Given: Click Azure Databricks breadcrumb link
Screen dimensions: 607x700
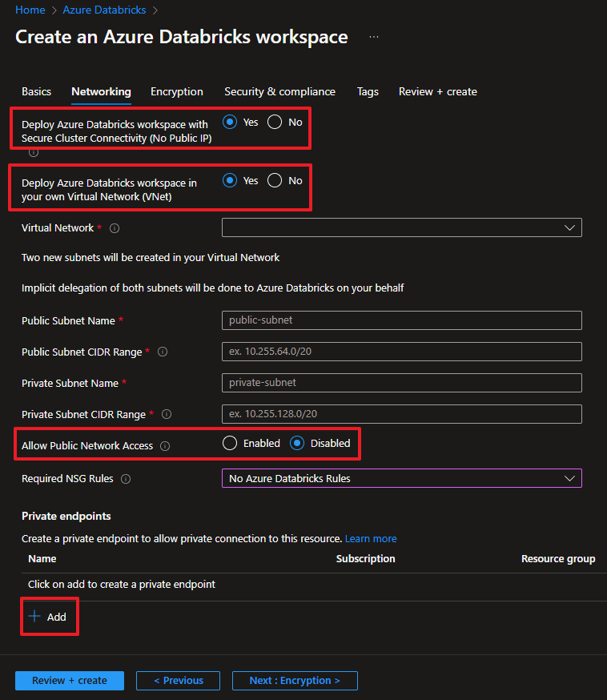Looking at the screenshot, I should [x=104, y=10].
